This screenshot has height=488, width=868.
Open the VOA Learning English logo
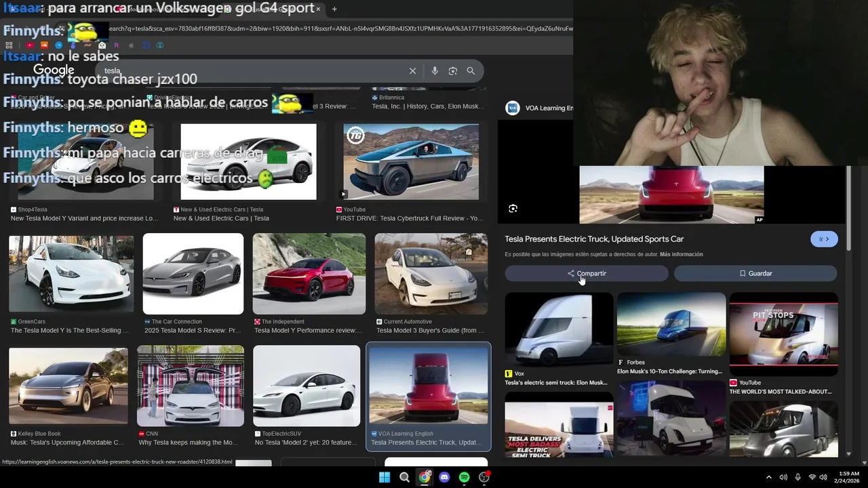coord(513,108)
